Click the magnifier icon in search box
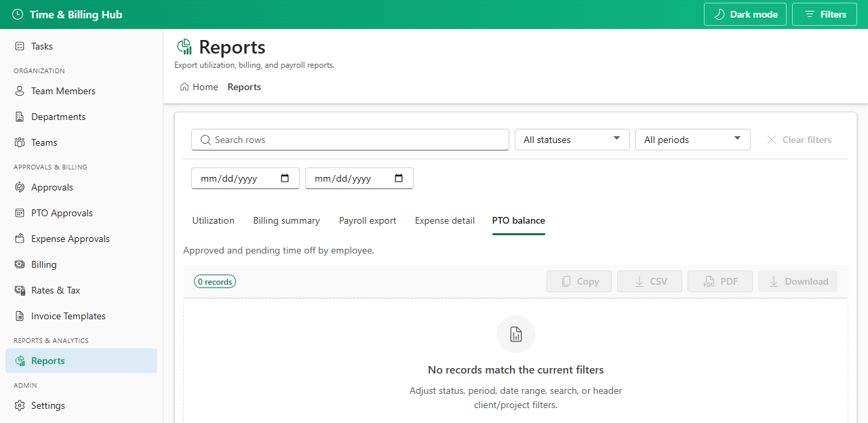The image size is (868, 423). (x=205, y=140)
